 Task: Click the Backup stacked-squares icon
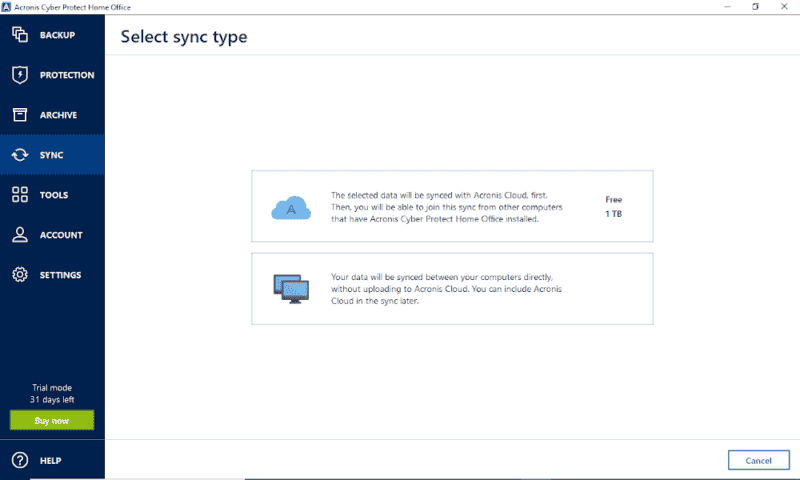20,35
